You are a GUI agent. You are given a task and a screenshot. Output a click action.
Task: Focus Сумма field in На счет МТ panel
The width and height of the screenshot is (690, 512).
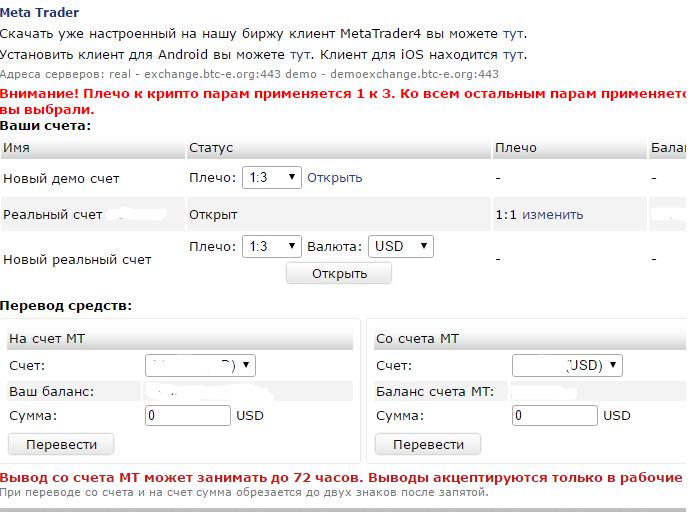(187, 415)
